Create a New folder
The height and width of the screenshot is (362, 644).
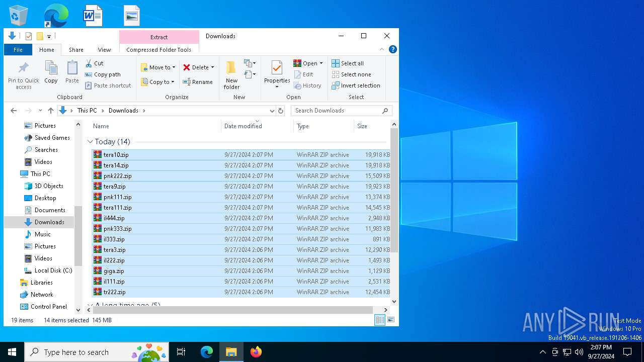[231, 75]
